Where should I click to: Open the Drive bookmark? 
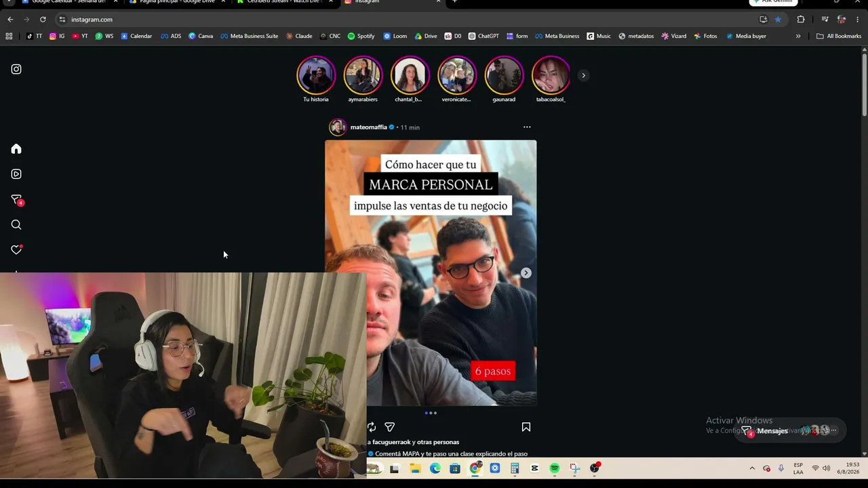coord(426,36)
